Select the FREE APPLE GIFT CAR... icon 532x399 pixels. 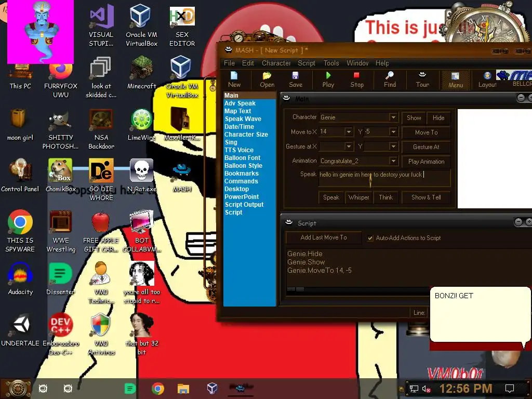click(x=101, y=231)
